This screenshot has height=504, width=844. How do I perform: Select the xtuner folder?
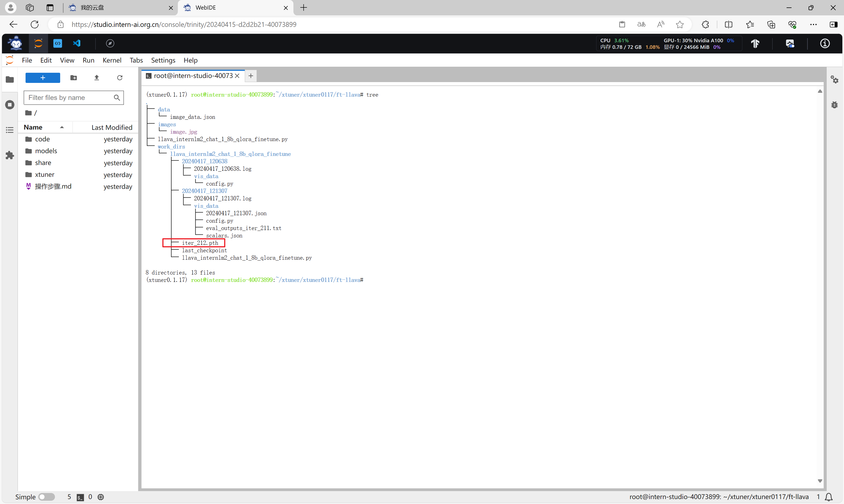tap(78, 175)
